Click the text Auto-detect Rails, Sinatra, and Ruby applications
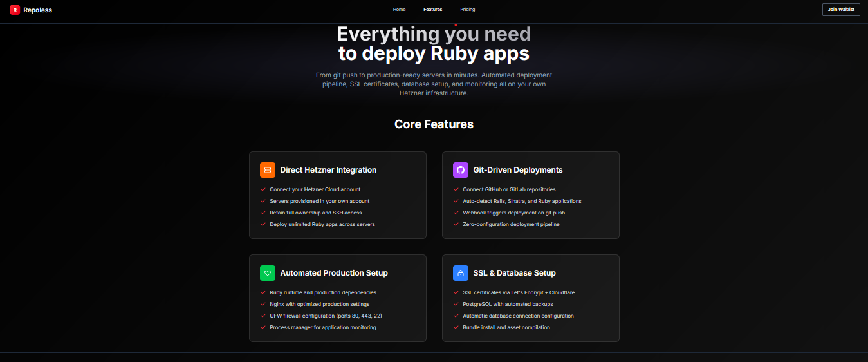 (x=522, y=201)
